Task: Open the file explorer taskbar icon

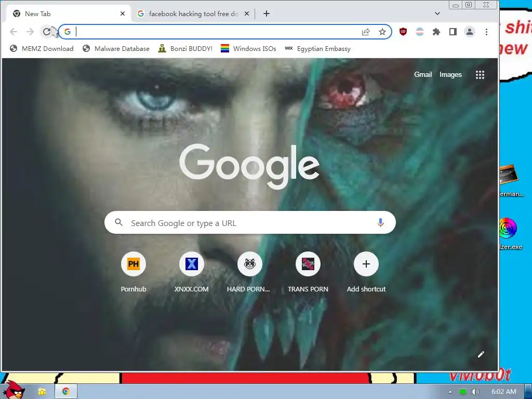Action: click(42, 392)
